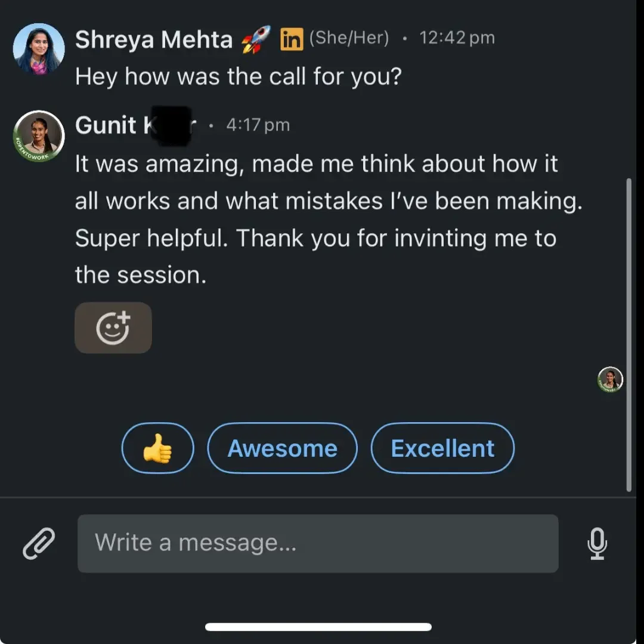Tap the small read receipt avatar
Screen dimensions: 644x644
[610, 379]
